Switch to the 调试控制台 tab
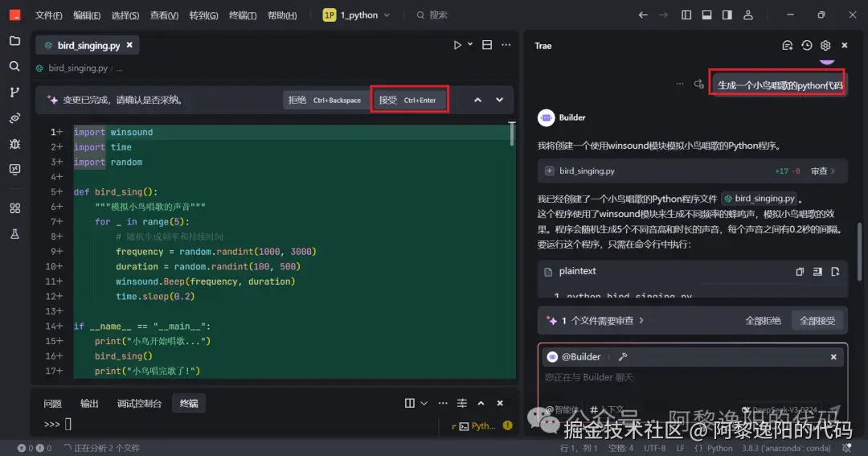Image resolution: width=868 pixels, height=456 pixels. (x=139, y=404)
